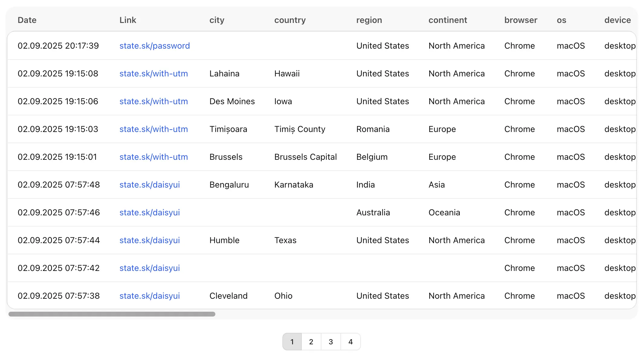Screen dimensions: 644x357
Task: Select the date 02.09.2025 07:57:46
Action: pyautogui.click(x=59, y=212)
